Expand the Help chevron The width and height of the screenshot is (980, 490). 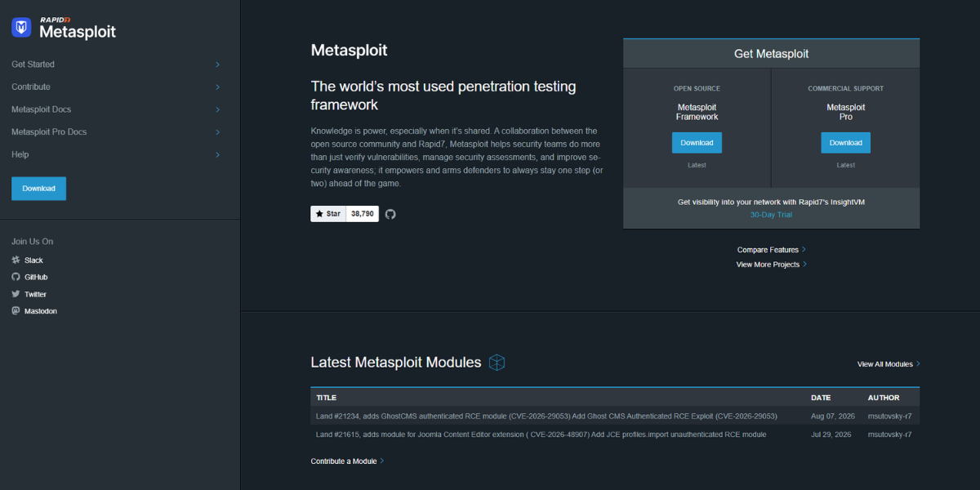(x=217, y=154)
